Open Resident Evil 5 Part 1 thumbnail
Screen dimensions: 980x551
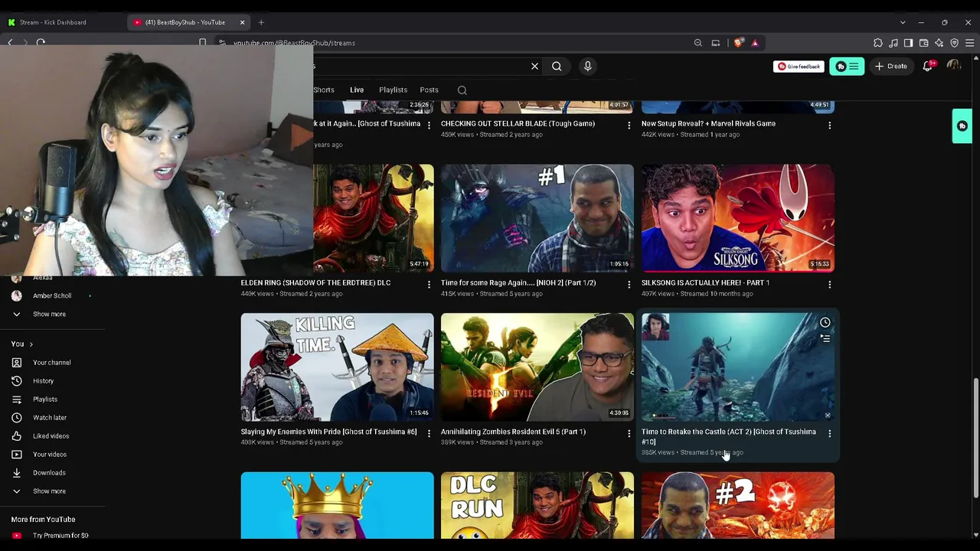pyautogui.click(x=537, y=367)
